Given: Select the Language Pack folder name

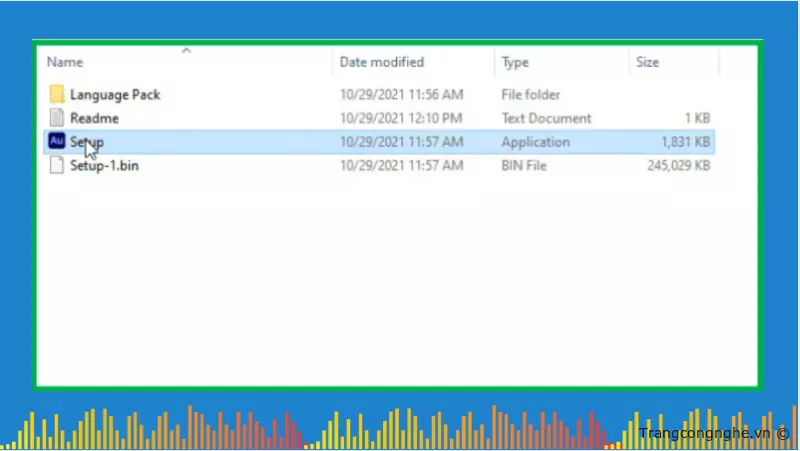Looking at the screenshot, I should (115, 94).
